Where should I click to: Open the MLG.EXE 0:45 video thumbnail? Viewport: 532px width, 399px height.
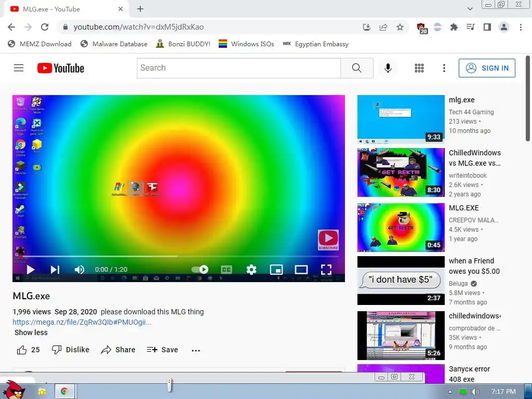coord(401,228)
